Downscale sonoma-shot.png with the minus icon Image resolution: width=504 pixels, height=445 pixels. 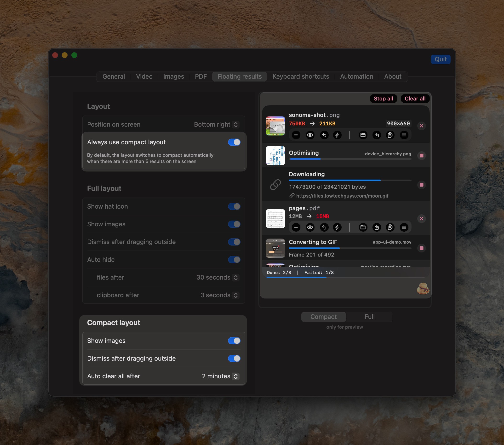tap(296, 135)
